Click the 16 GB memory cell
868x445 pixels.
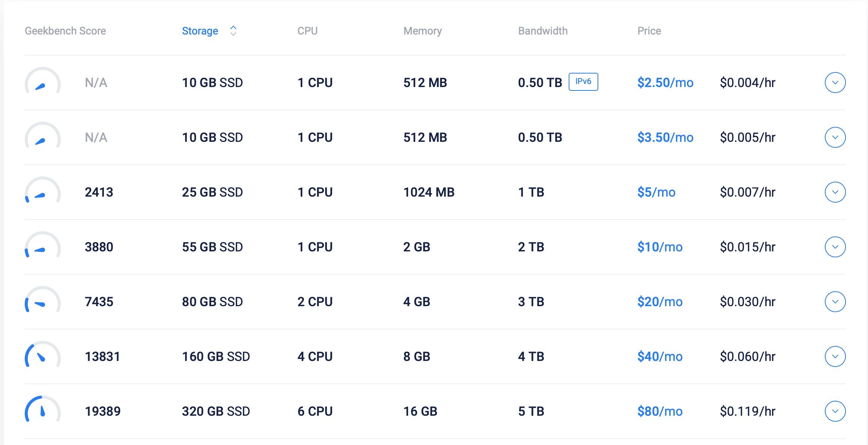click(420, 411)
